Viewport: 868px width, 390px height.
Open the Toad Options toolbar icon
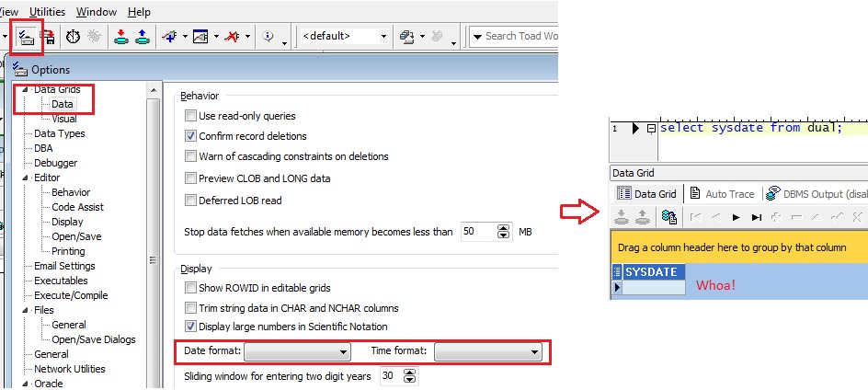tap(25, 37)
